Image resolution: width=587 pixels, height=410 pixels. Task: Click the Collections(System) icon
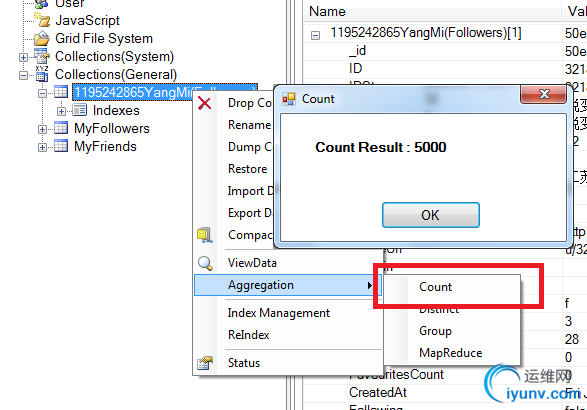[42, 56]
